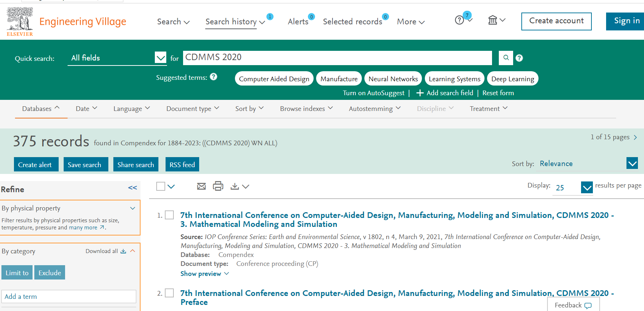Click Share search button
The height and width of the screenshot is (311, 644).
coord(136,165)
